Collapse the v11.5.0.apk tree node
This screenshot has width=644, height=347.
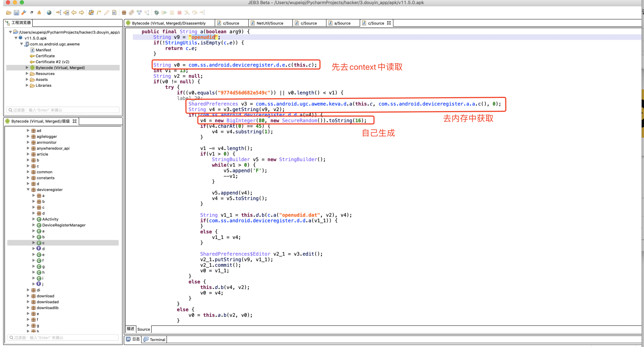[16, 38]
